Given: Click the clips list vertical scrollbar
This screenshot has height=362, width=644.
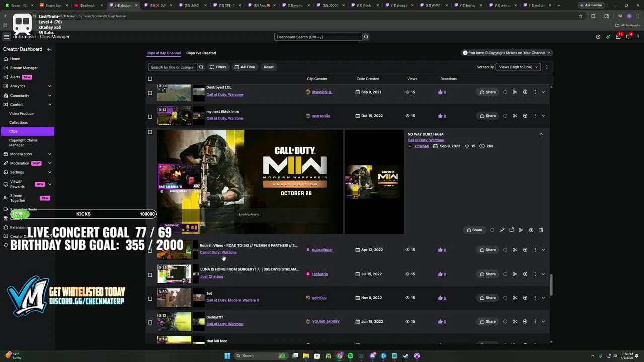Looking at the screenshot, I should (x=551, y=285).
